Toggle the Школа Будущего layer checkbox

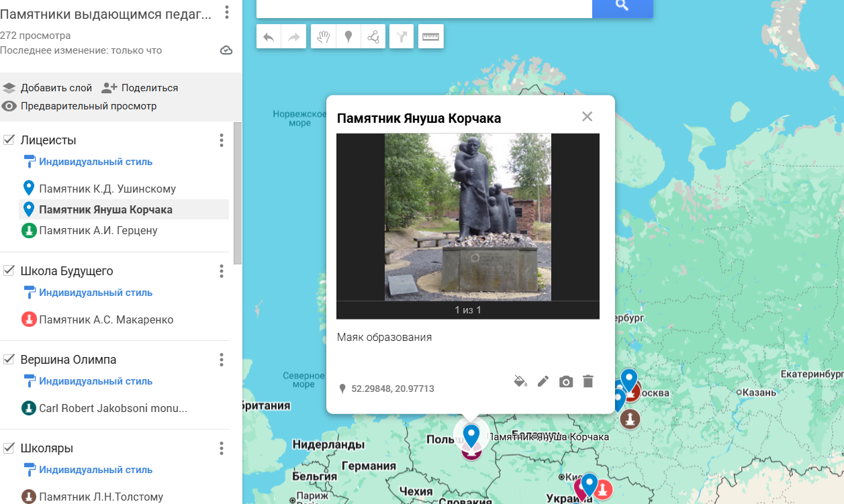(x=9, y=271)
